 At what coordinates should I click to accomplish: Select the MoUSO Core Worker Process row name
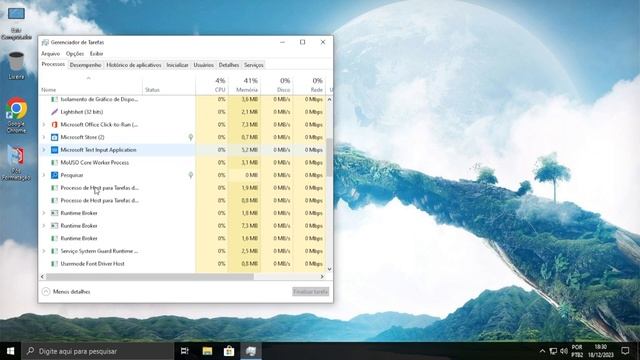pos(95,162)
